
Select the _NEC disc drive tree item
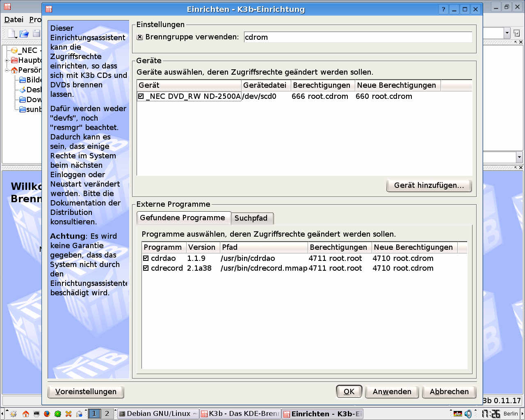(x=26, y=50)
